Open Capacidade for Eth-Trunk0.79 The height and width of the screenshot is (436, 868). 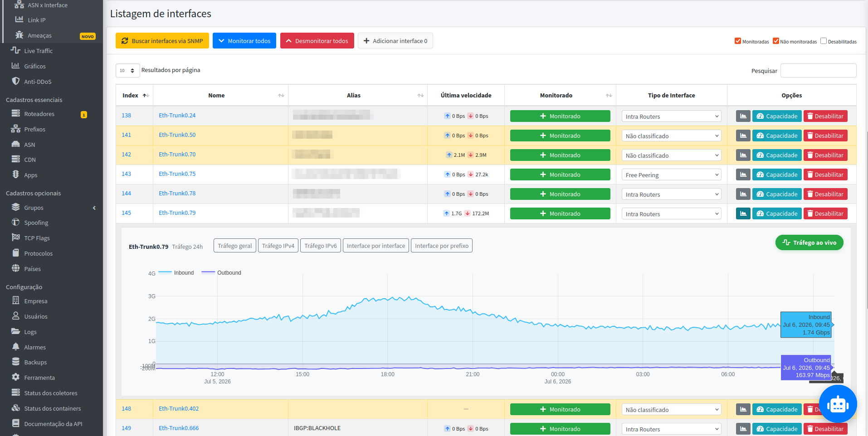click(x=777, y=213)
